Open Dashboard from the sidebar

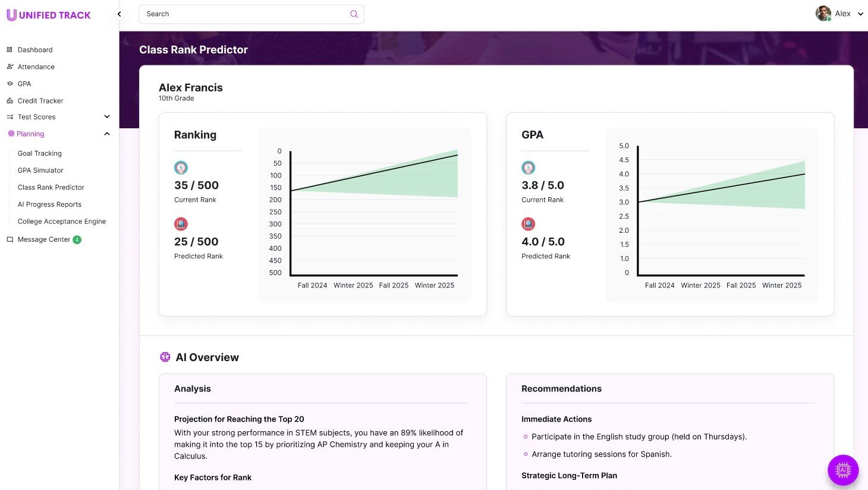point(35,50)
